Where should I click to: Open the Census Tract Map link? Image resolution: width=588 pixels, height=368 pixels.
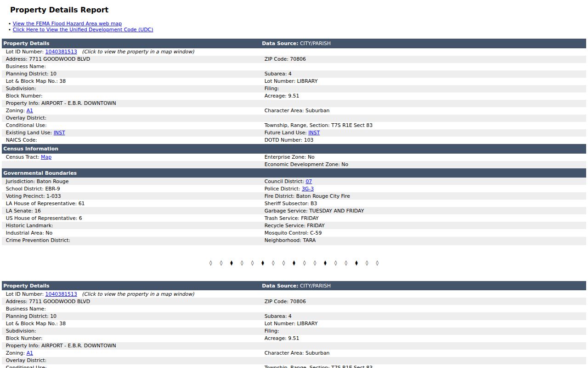click(x=46, y=157)
